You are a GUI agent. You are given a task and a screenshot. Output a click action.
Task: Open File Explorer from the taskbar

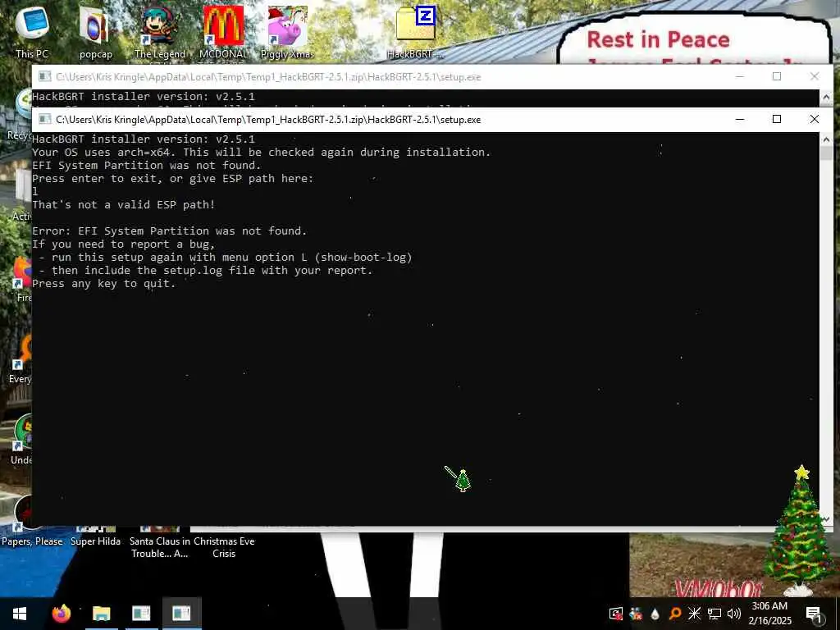click(101, 614)
